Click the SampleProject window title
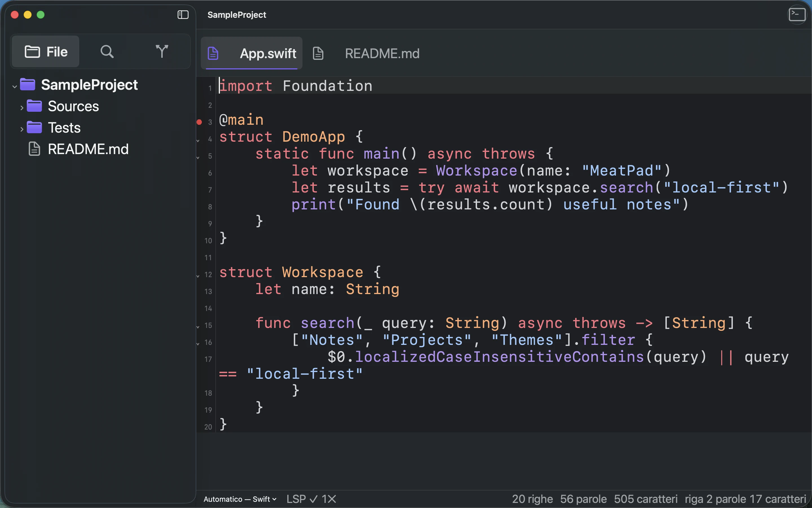This screenshot has width=812, height=508. 237,15
